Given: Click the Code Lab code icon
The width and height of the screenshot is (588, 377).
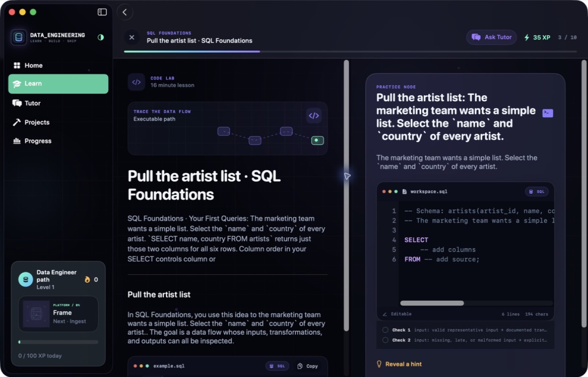Looking at the screenshot, I should 136,82.
